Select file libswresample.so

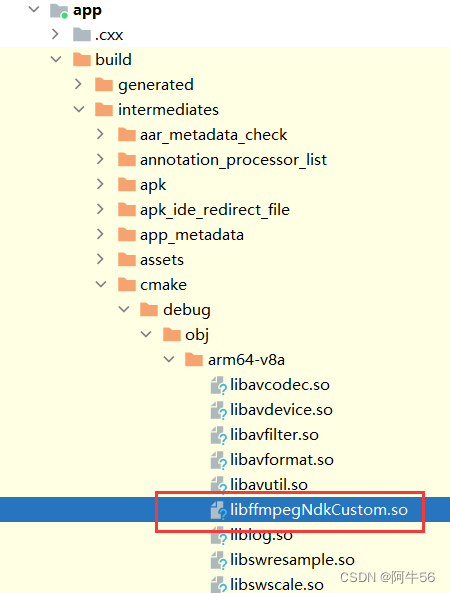[x=292, y=560]
